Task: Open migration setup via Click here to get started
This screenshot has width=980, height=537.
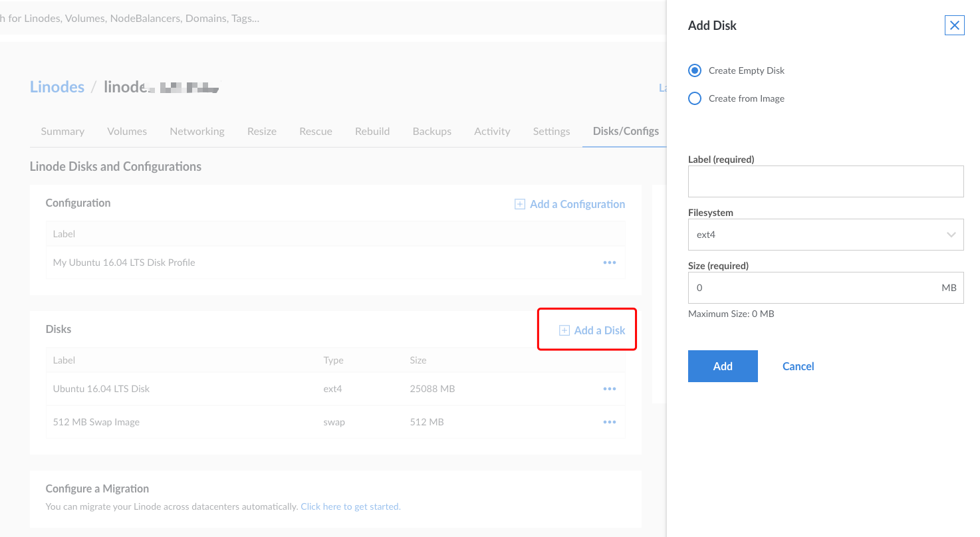Action: click(x=350, y=506)
